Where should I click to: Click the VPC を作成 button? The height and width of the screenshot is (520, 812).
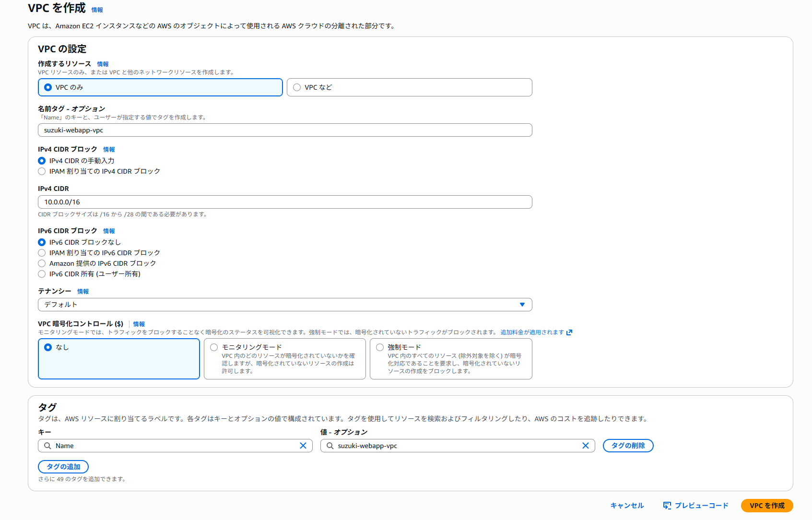766,505
